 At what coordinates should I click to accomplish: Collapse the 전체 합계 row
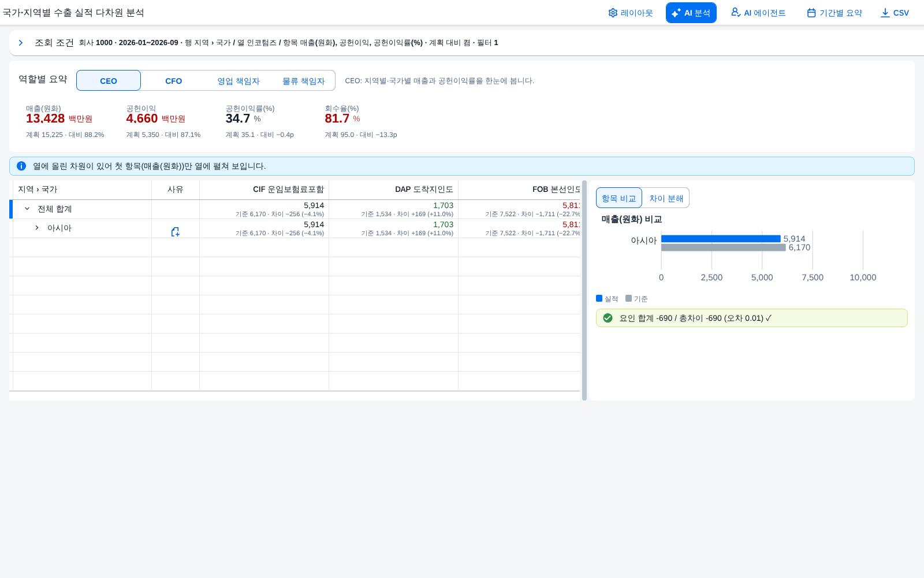(27, 209)
